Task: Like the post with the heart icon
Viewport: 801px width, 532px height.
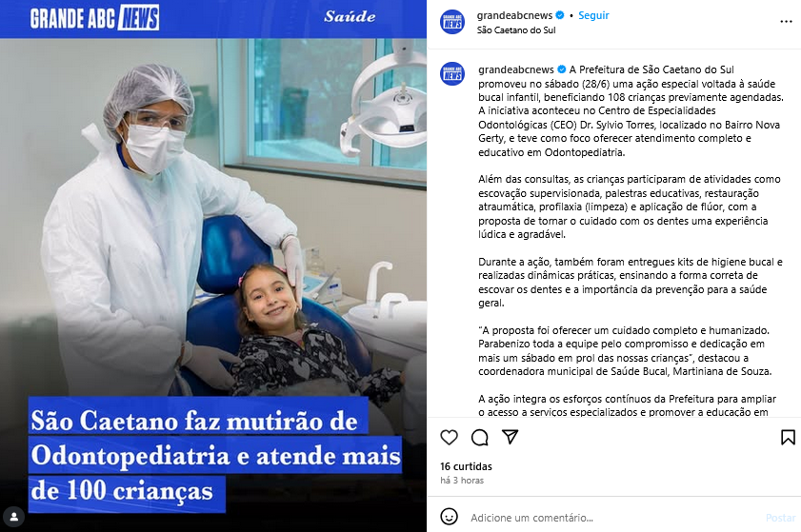Action: click(449, 438)
